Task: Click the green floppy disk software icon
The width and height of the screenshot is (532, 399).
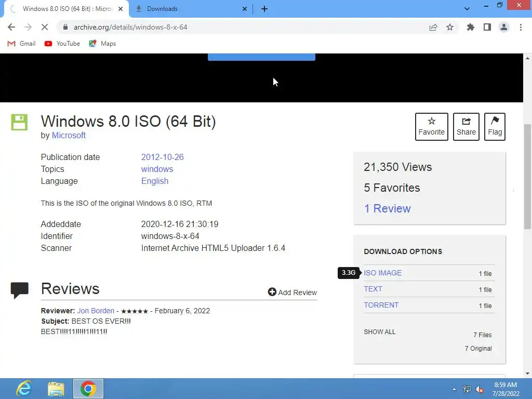Action: 19,122
